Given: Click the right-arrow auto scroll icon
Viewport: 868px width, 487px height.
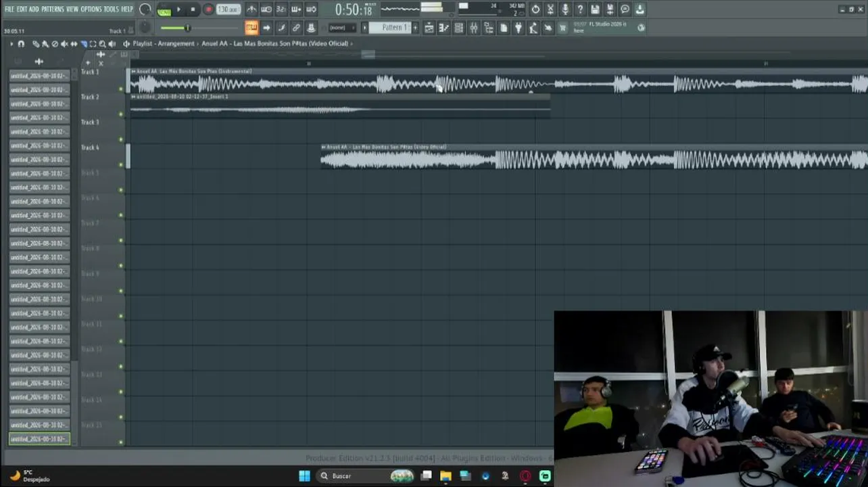Looking at the screenshot, I should point(266,28).
